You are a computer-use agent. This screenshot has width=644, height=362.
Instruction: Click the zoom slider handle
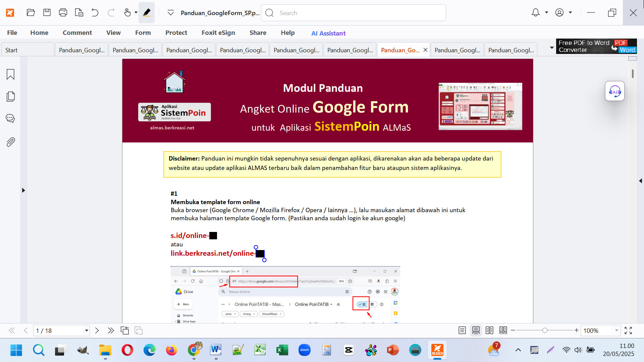545,330
